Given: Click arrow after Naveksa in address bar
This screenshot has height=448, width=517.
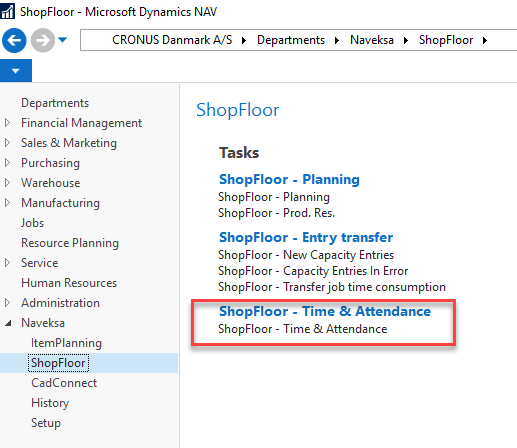Looking at the screenshot, I should click(406, 40).
